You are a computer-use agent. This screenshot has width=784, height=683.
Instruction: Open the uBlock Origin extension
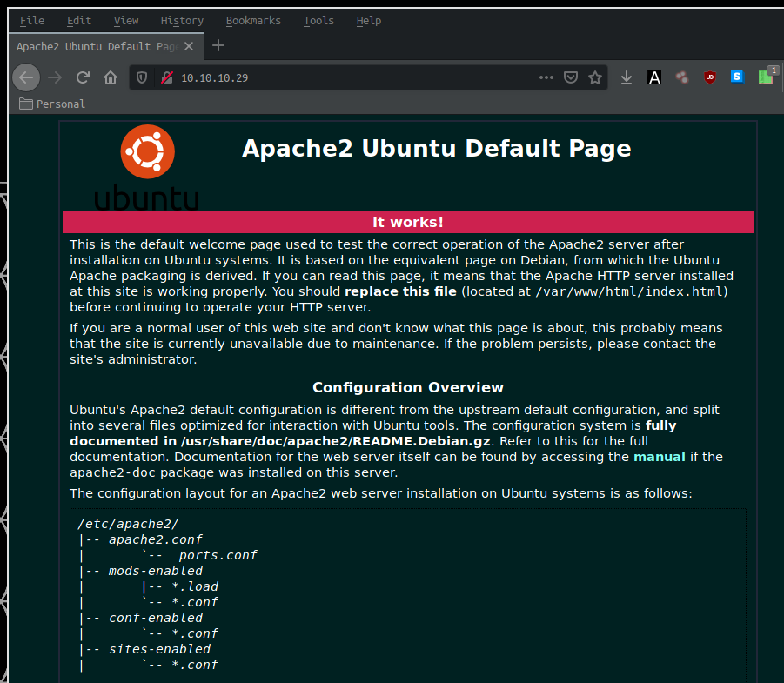(x=709, y=77)
